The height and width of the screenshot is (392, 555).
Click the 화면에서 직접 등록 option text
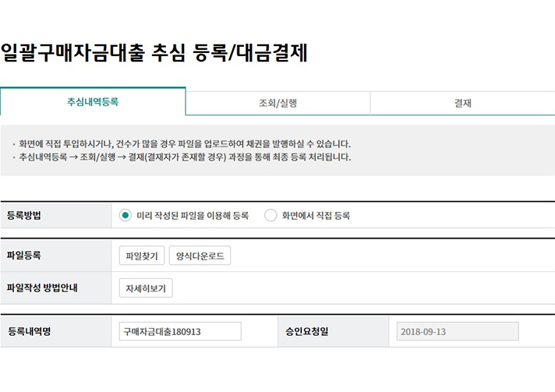316,216
